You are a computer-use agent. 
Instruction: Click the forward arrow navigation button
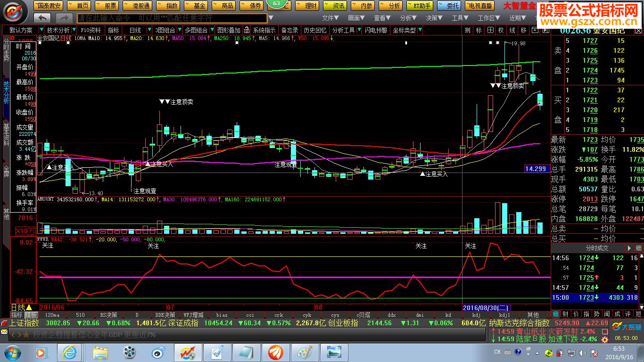(64, 18)
